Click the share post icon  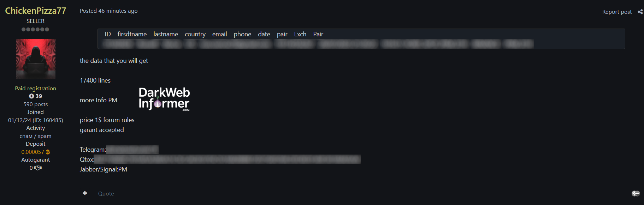640,12
